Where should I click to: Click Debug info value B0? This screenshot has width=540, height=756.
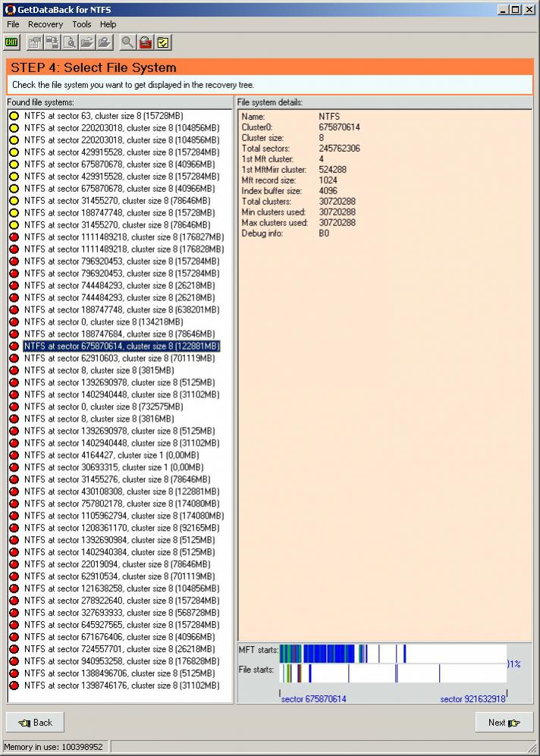(324, 234)
